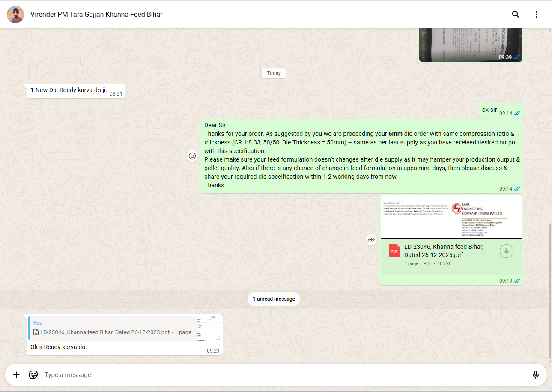552x392 pixels.
Task: Click the '1 unread message' marker
Action: tap(274, 299)
